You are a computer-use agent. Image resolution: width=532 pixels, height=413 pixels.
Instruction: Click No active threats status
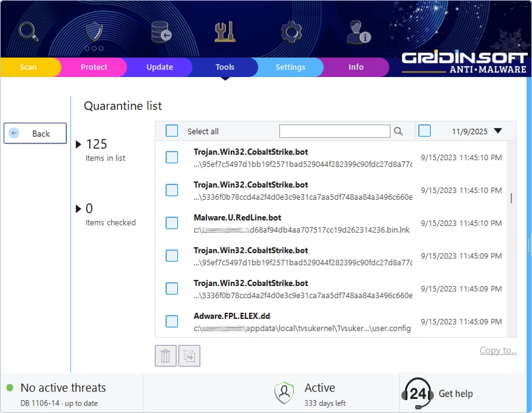click(63, 387)
